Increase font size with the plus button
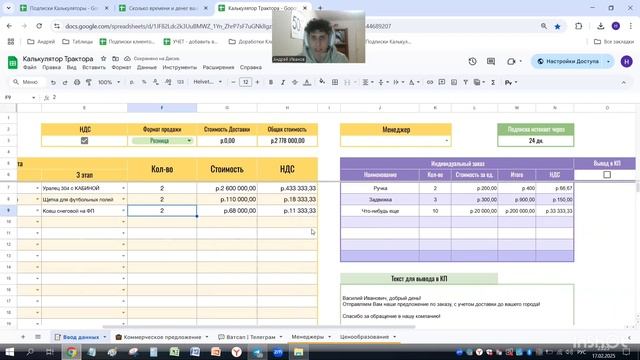 257,82
